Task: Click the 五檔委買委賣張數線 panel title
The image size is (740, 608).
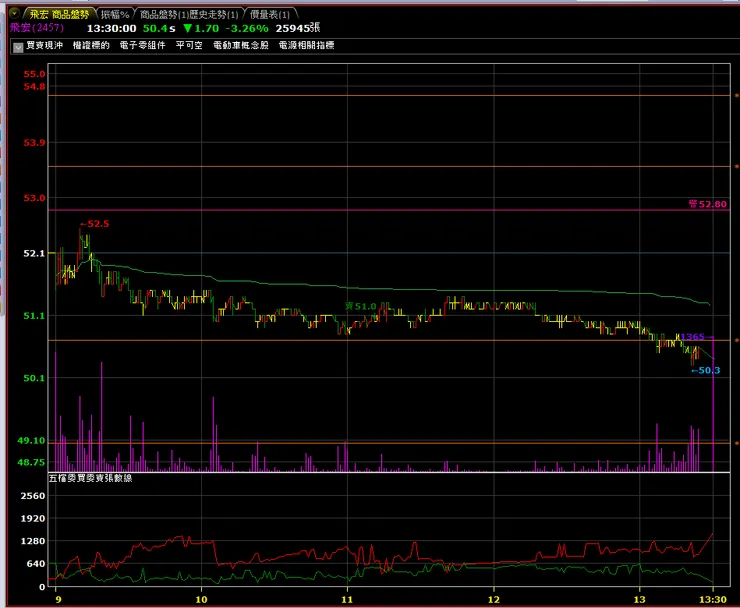Action: (91, 478)
